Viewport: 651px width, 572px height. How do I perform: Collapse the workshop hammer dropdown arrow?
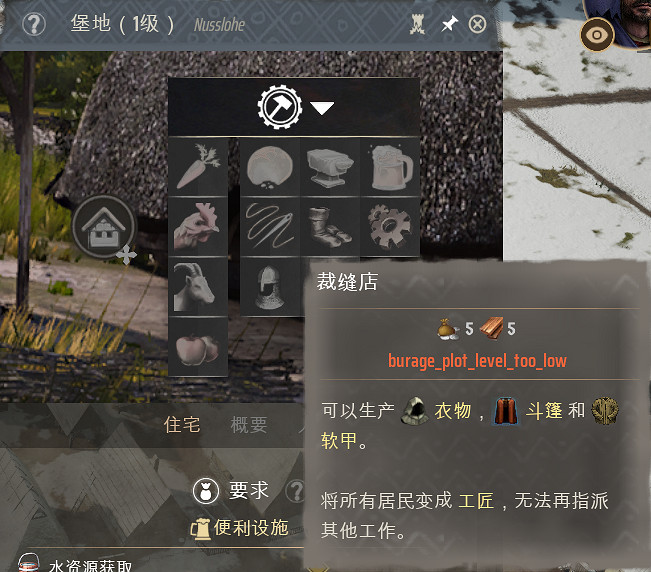point(322,108)
